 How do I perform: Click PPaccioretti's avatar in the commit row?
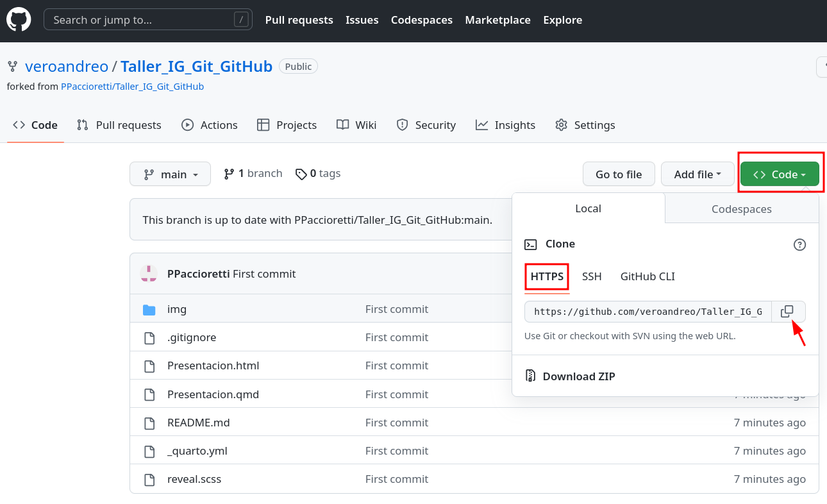tap(149, 274)
